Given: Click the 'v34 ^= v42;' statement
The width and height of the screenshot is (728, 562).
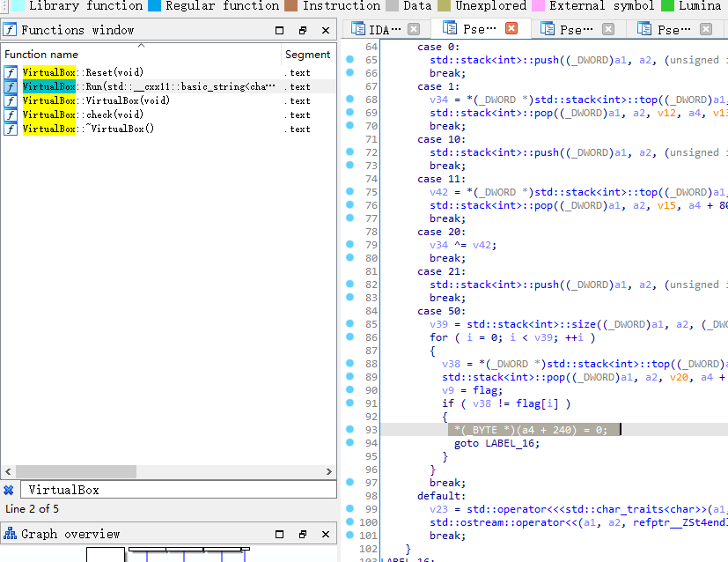Looking at the screenshot, I should 463,245.
